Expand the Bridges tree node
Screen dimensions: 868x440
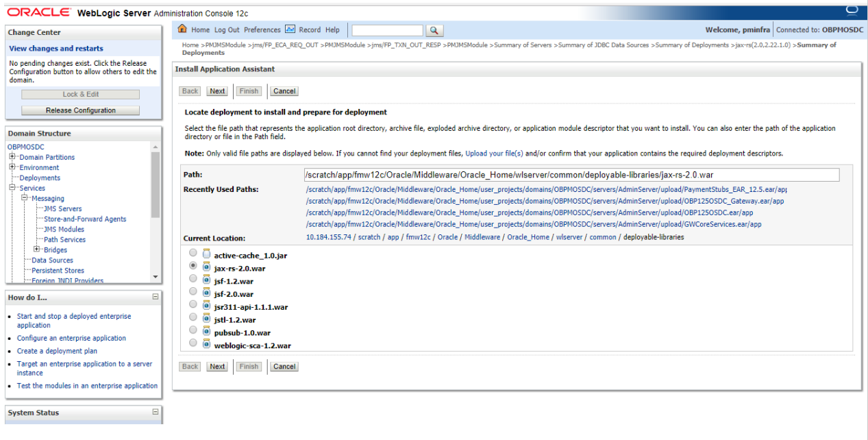(x=37, y=249)
